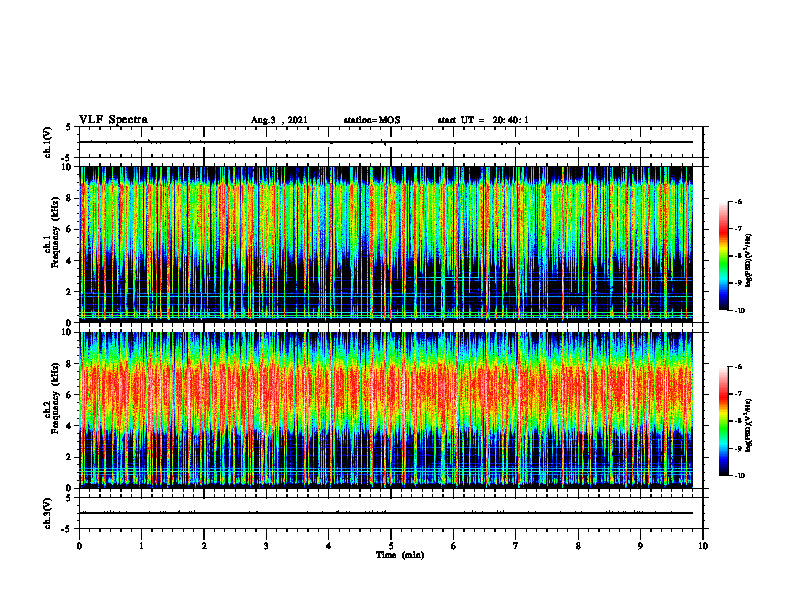Click the '-6' tick on upper colorbar
792x612 pixels.
(x=738, y=201)
